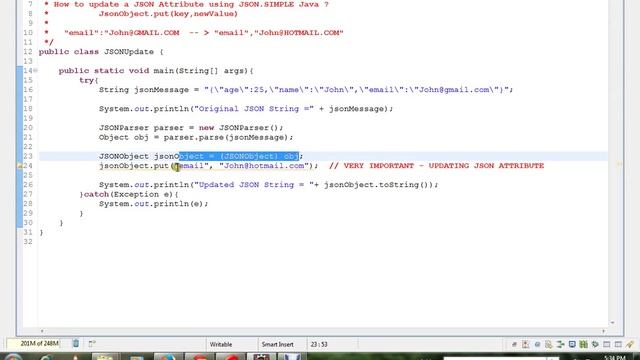Click 'System.out.println(e)' on line 28
640x360 pixels.
(151, 204)
